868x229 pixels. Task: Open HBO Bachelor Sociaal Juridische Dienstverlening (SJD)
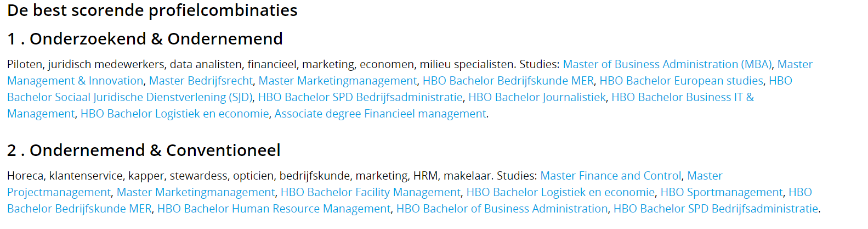[x=130, y=97]
